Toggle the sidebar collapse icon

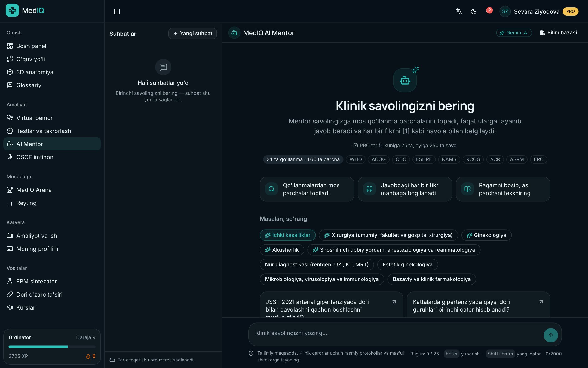pos(117,11)
